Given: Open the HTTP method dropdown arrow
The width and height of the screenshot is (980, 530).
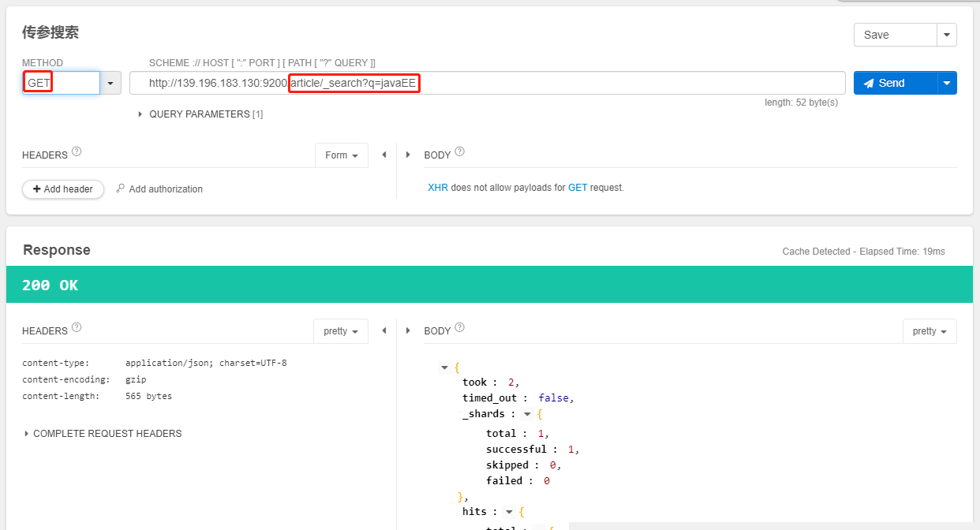Looking at the screenshot, I should click(x=110, y=83).
